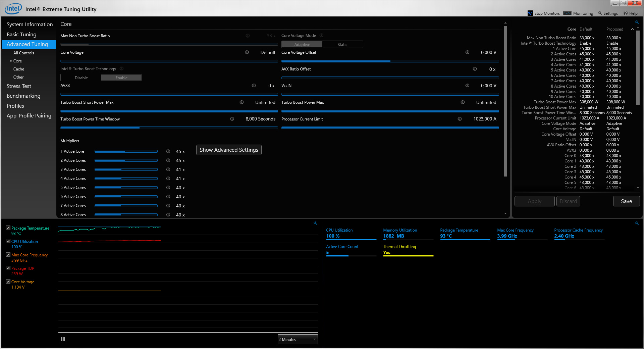Select the Cache sub-item under Advanced Tuning
Viewport: 644px width, 349px height.
(x=19, y=69)
